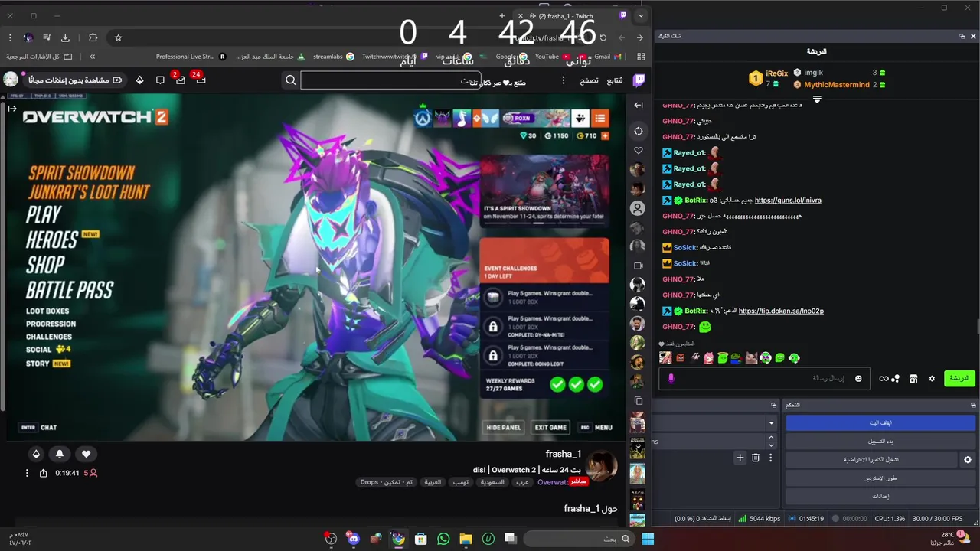Share the stream using share icon
The width and height of the screenshot is (980, 551).
tap(43, 473)
